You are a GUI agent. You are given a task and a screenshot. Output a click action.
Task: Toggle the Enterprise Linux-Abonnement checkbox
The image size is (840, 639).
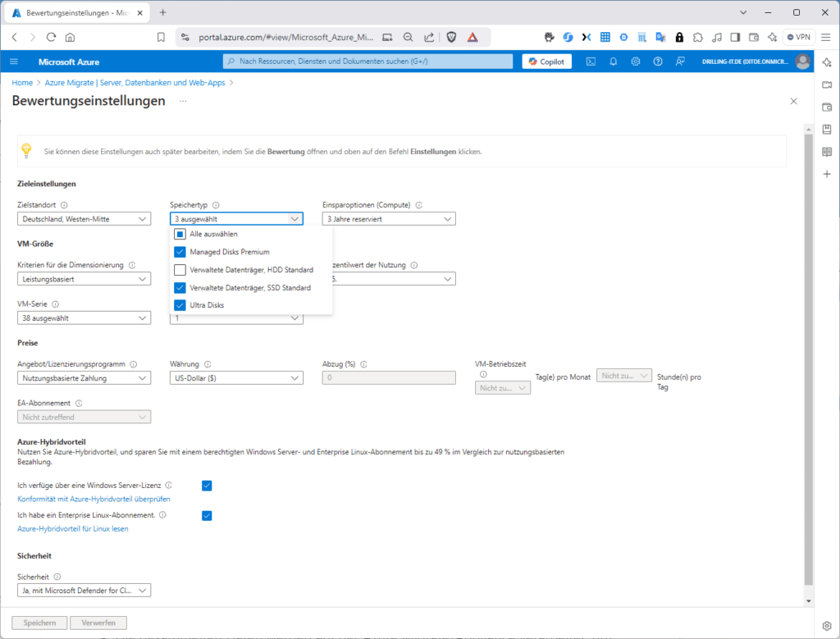207,516
